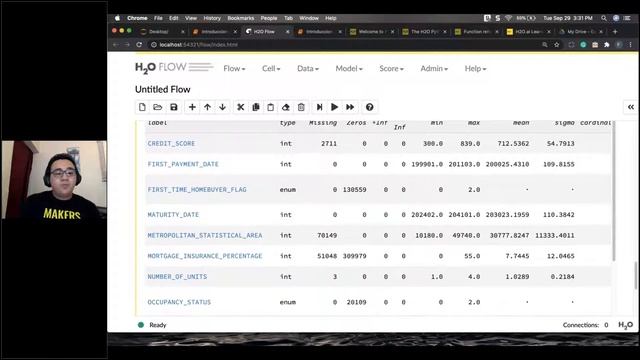Open the Chrome three-dot menu icon

(631, 45)
